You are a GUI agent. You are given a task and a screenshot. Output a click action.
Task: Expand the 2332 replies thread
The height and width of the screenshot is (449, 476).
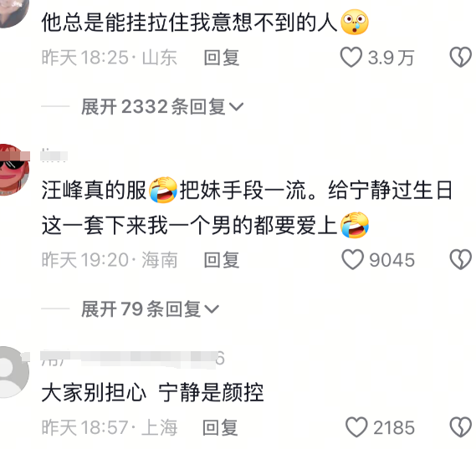click(x=162, y=107)
